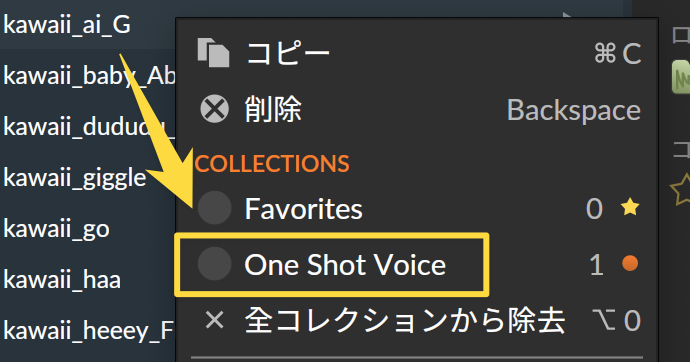Screen dimensions: 690x362
Task: Click the One Shot Voice label
Action: [x=345, y=264]
